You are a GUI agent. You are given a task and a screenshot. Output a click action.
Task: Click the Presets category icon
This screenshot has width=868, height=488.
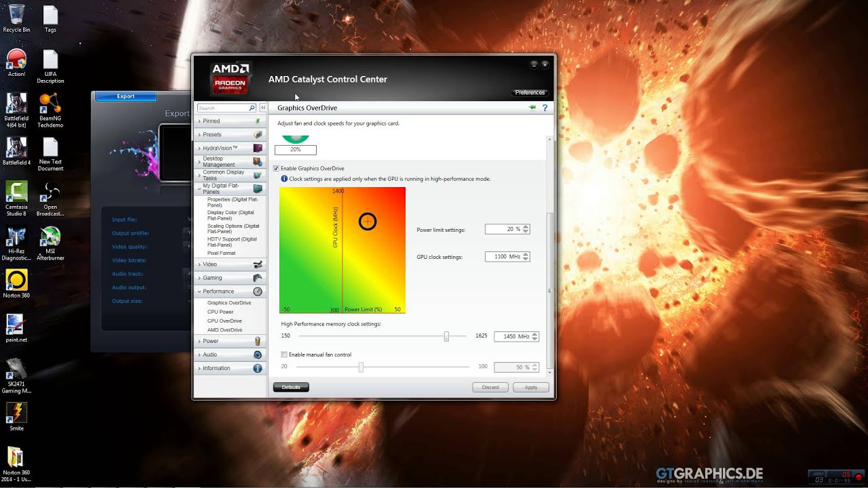pos(258,134)
